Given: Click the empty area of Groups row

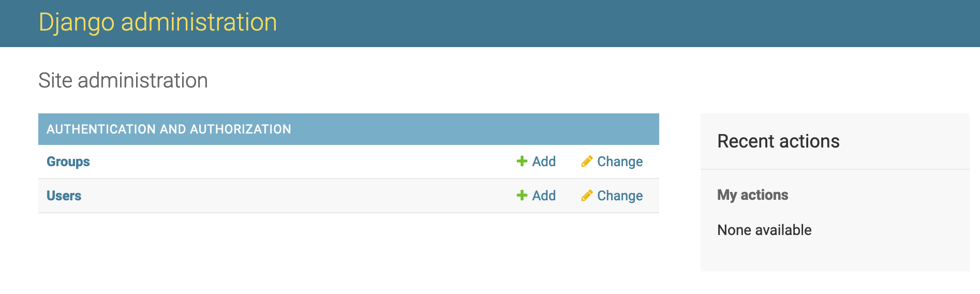Looking at the screenshot, I should click(x=300, y=161).
